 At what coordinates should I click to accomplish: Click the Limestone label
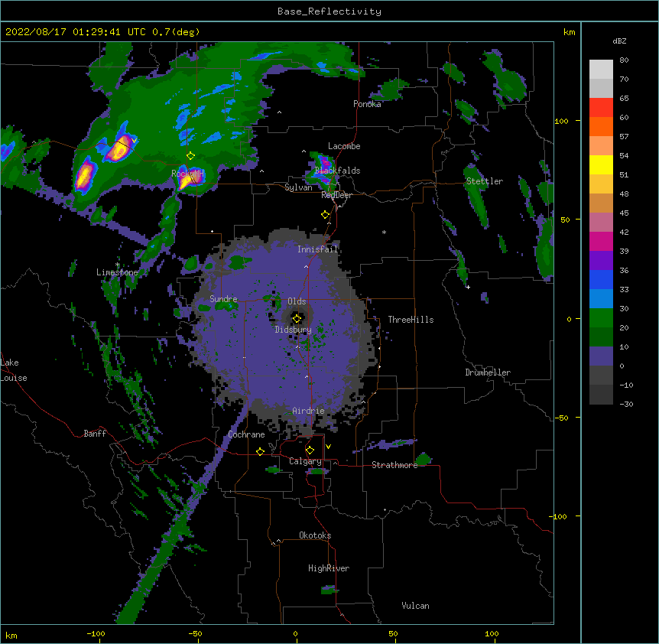tap(117, 272)
